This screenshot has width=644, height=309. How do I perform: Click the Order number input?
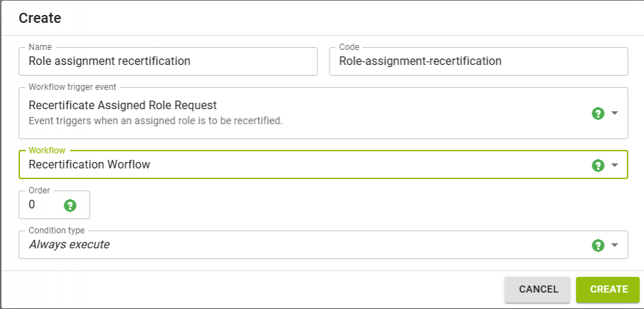(x=41, y=206)
